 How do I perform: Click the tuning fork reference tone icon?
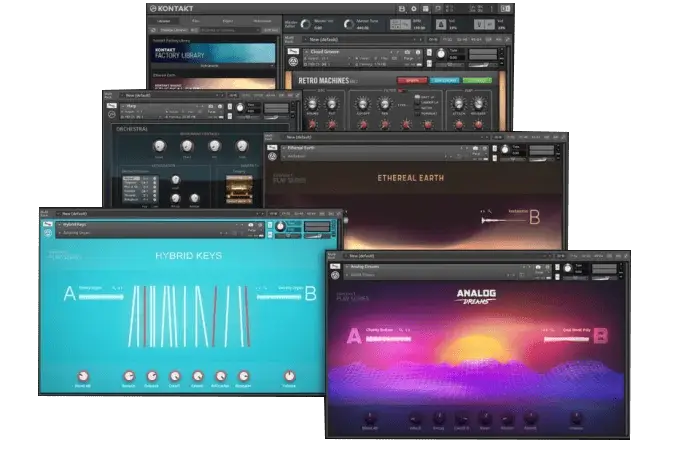click(479, 25)
